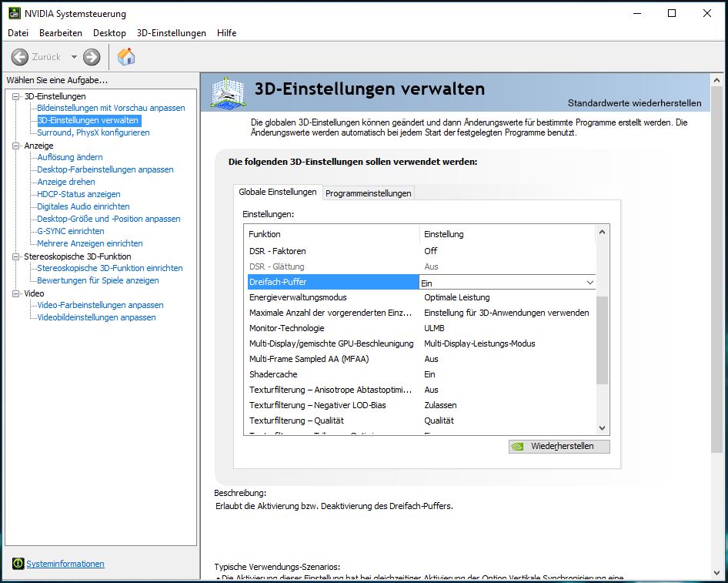This screenshot has width=728, height=583.
Task: Go to the Home icon in toolbar
Action: (125, 57)
